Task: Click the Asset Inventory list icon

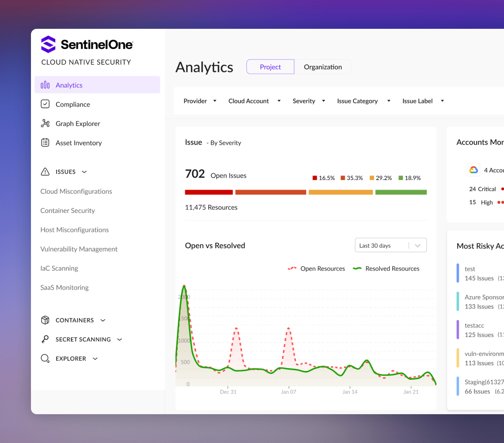Action: click(x=45, y=143)
